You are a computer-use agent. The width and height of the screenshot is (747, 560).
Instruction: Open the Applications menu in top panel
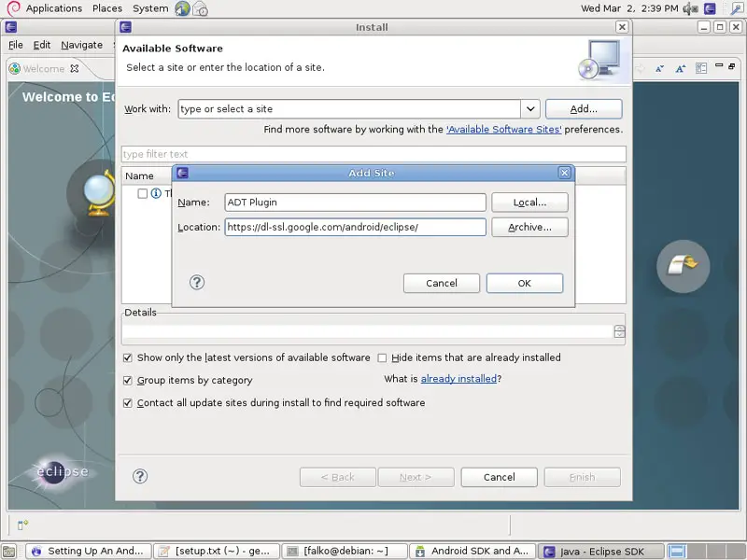[x=54, y=8]
